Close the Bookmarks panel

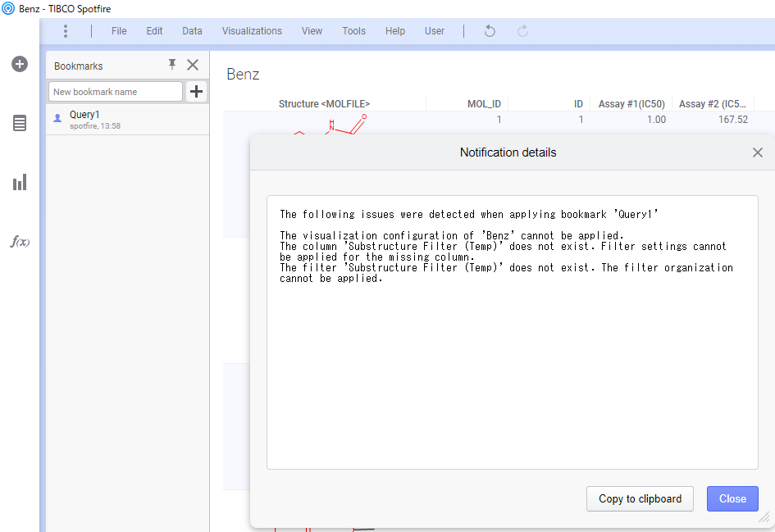pos(193,65)
